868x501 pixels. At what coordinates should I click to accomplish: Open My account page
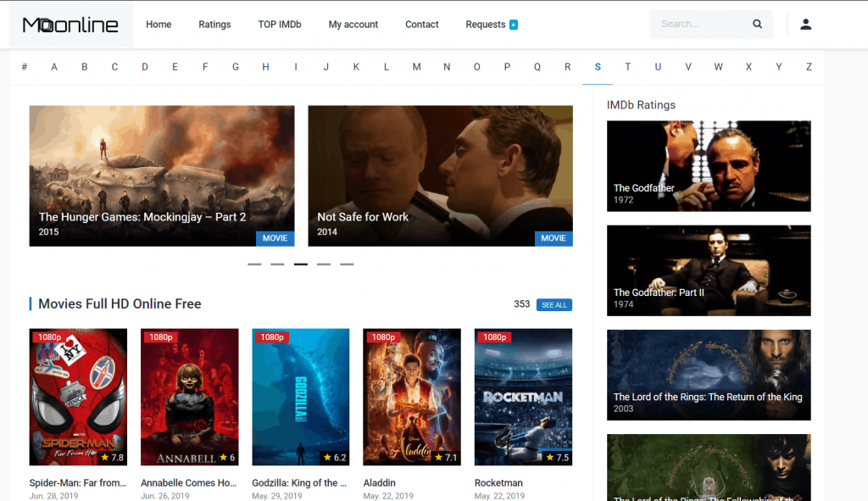click(x=353, y=25)
